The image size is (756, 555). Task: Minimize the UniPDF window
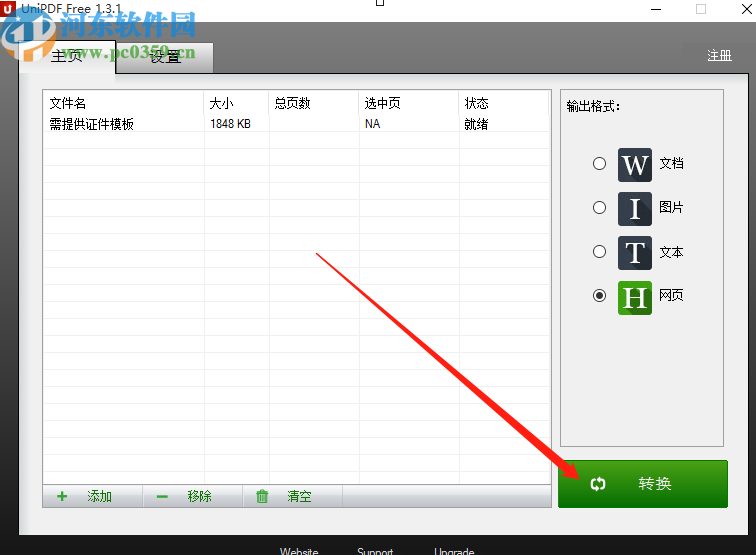(x=656, y=9)
